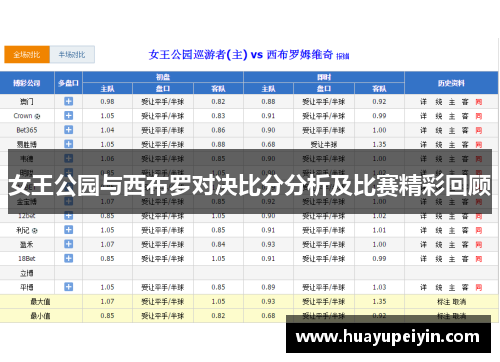
Task: Switch to the 半场对比 tab
Action: coord(72,55)
